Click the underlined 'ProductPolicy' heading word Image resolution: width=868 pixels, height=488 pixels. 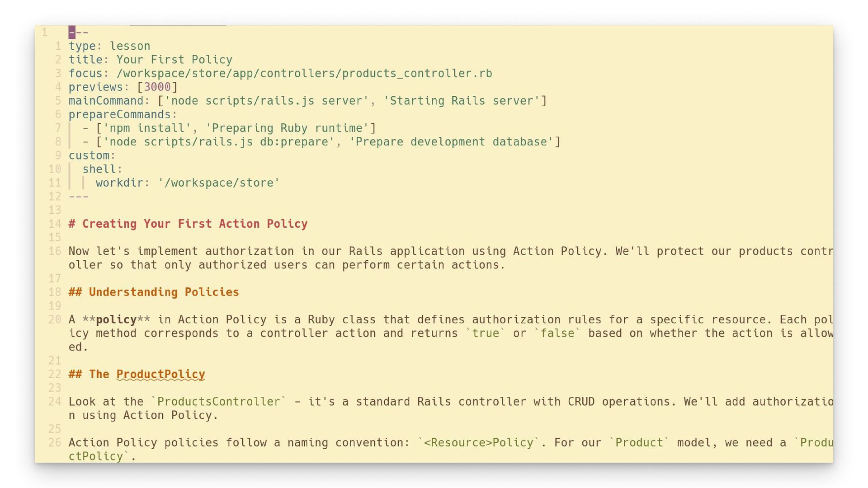[x=160, y=375]
